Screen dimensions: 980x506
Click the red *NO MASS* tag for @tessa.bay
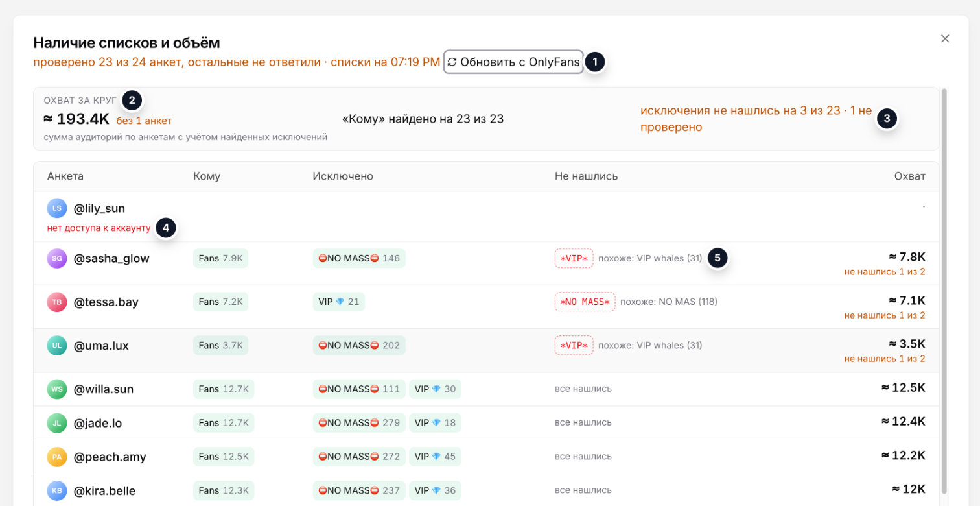point(585,302)
